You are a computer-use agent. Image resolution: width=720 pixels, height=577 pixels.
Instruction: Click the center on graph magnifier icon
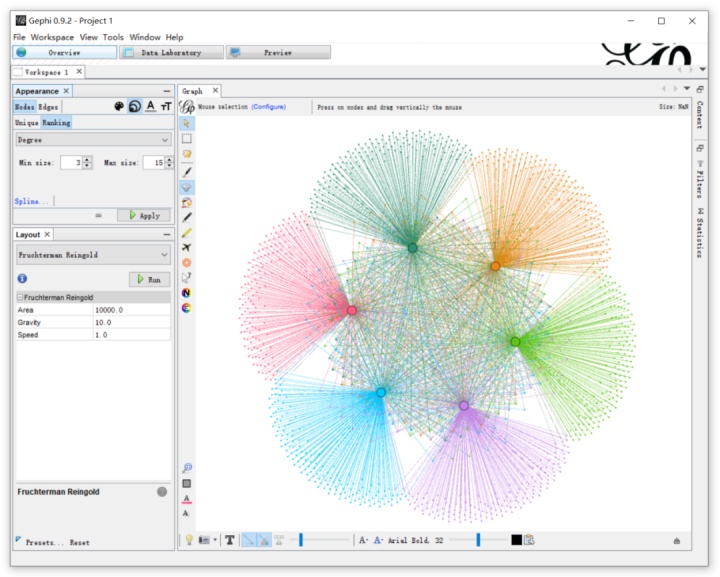click(x=187, y=468)
